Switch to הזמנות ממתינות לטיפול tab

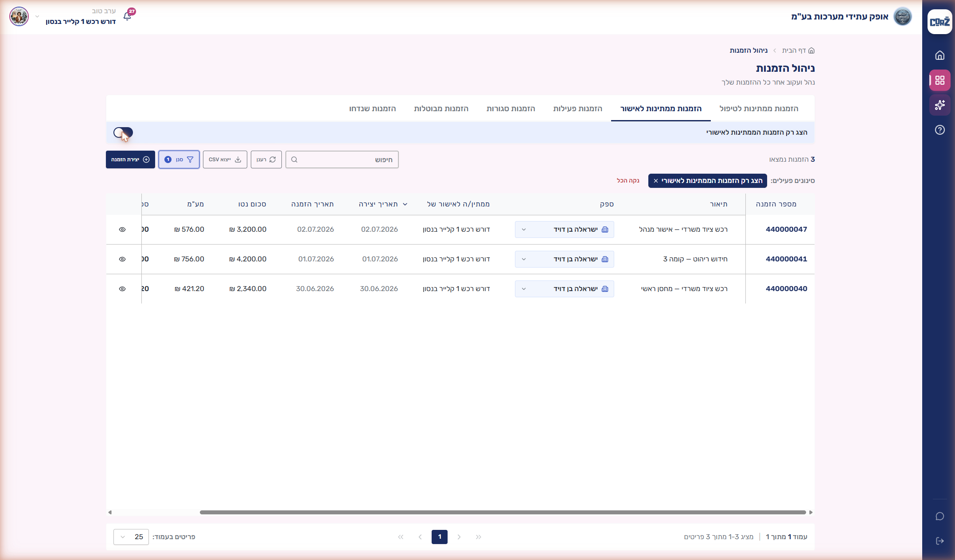[x=759, y=109]
